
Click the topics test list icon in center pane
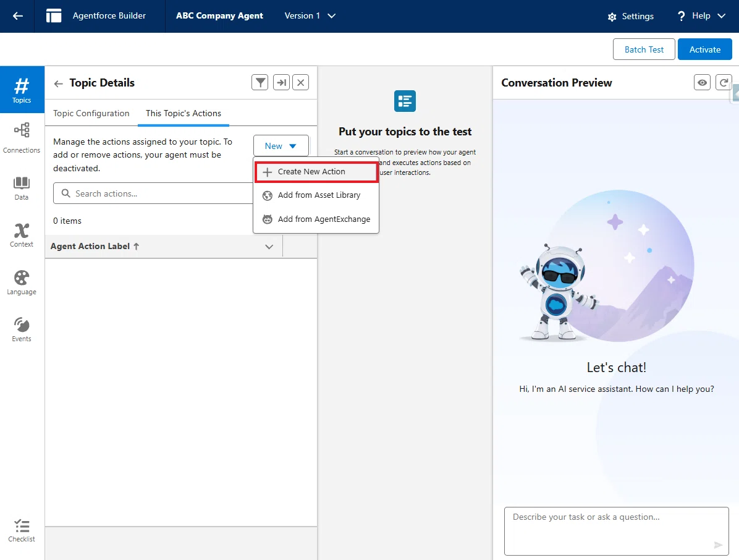coord(405,101)
